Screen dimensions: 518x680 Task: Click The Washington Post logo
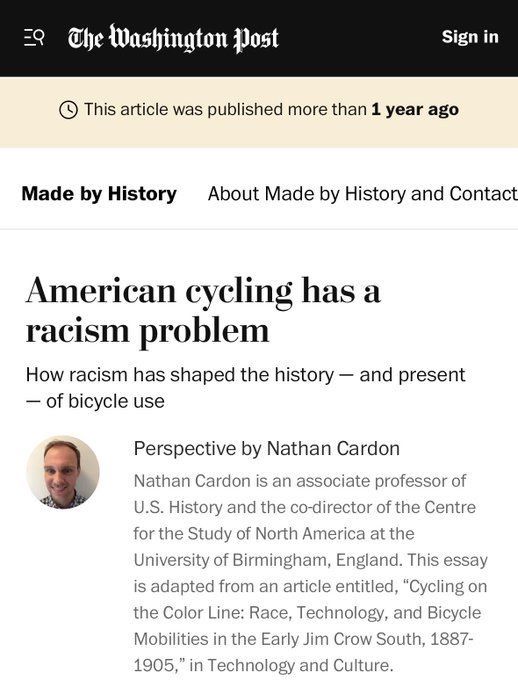pyautogui.click(x=173, y=39)
